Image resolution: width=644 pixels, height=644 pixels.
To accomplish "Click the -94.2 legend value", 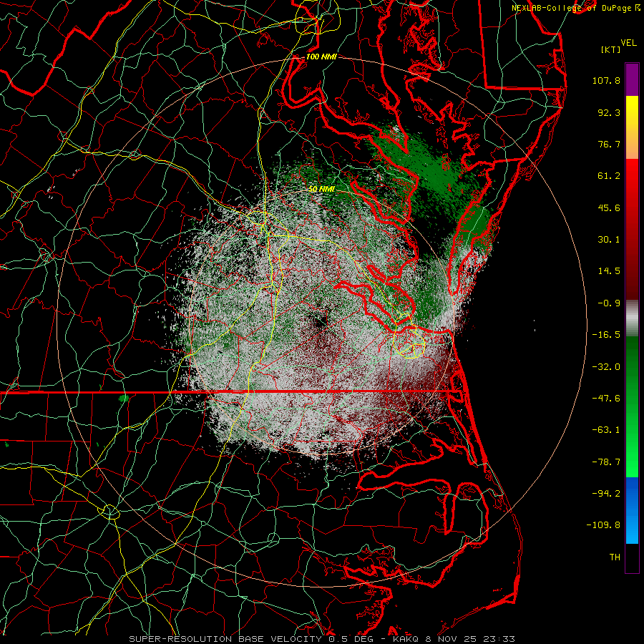I will 606,494.
